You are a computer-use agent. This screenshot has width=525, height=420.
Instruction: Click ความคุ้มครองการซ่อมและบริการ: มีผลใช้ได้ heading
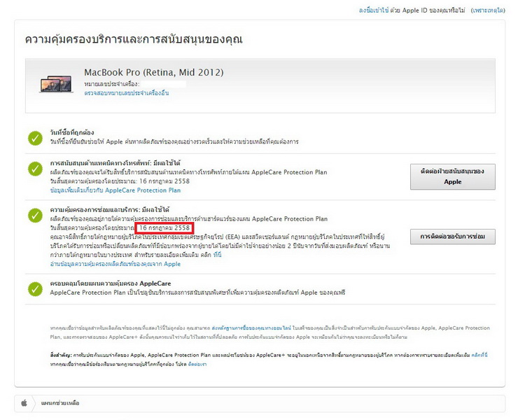pyautogui.click(x=109, y=210)
